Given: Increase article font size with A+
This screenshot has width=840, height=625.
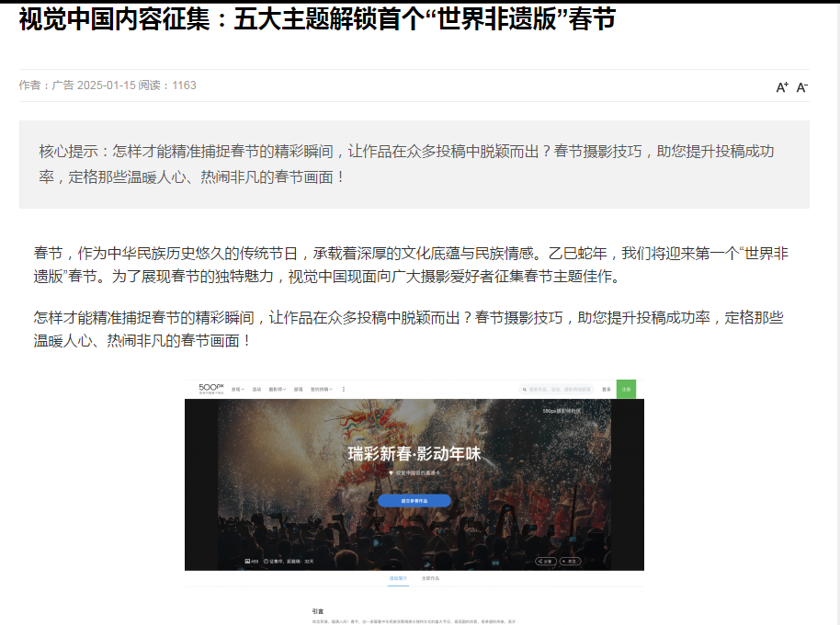Looking at the screenshot, I should 782,86.
